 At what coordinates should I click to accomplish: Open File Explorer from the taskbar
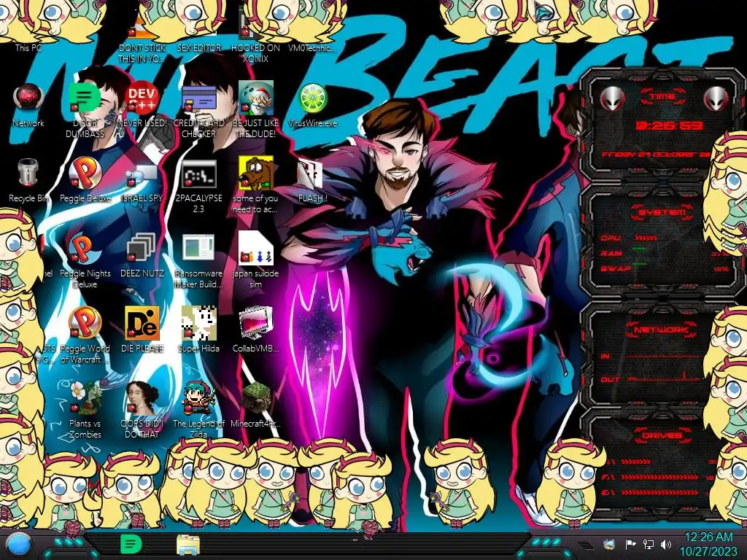pyautogui.click(x=188, y=545)
